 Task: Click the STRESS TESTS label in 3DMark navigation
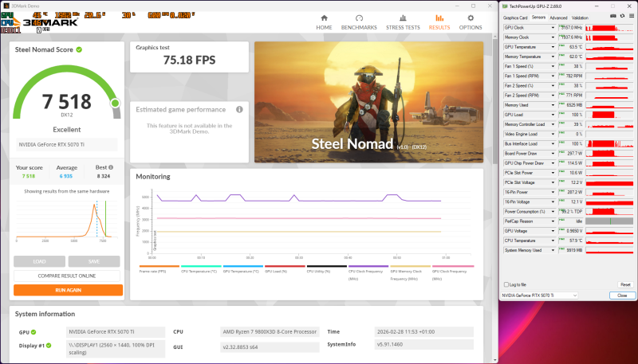click(x=403, y=28)
